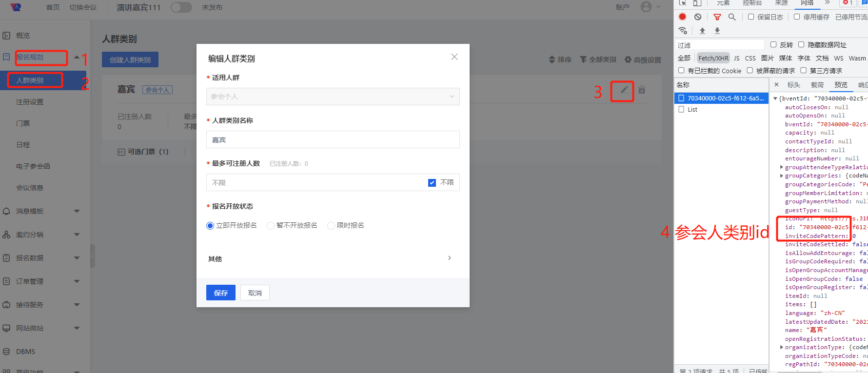Click the DevTools record network log button

(x=682, y=17)
